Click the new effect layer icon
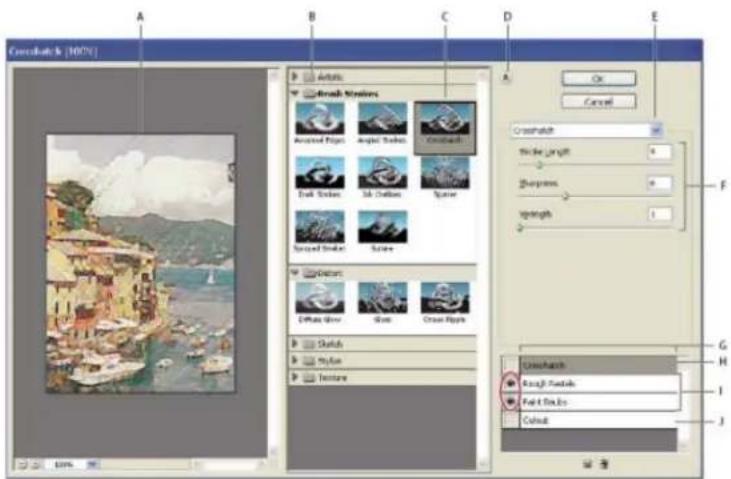 (x=587, y=464)
